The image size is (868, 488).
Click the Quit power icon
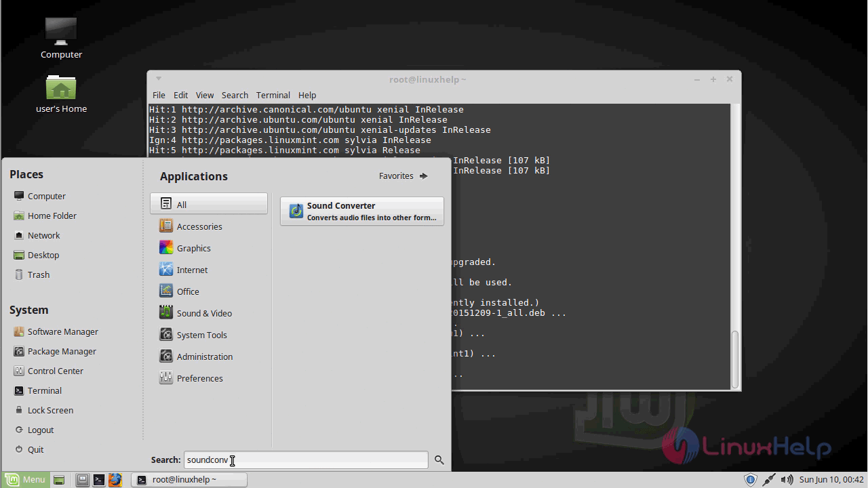pos(19,449)
